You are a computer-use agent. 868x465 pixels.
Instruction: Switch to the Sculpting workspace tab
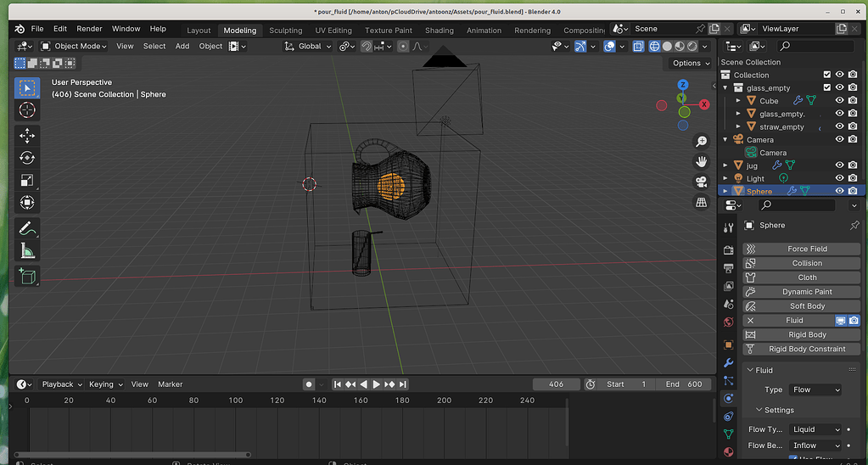tap(286, 31)
